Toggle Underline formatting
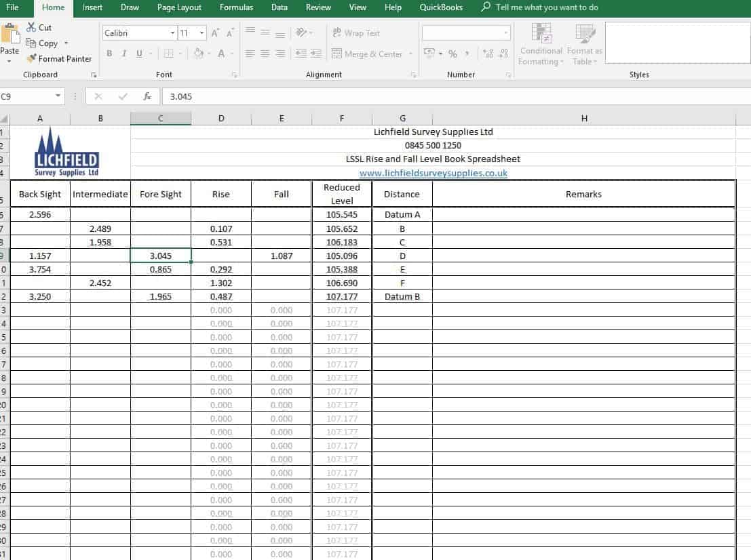Viewport: 751px width, 560px height. 139,53
